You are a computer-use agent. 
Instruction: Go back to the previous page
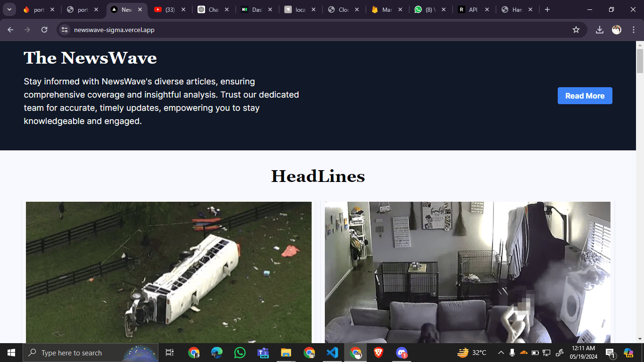point(10,30)
